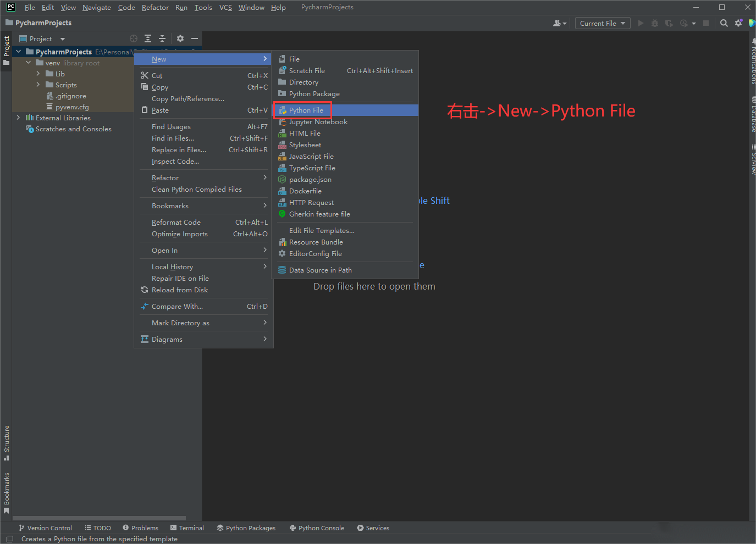Open the Terminal tool window
This screenshot has height=544, width=756.
(x=187, y=528)
